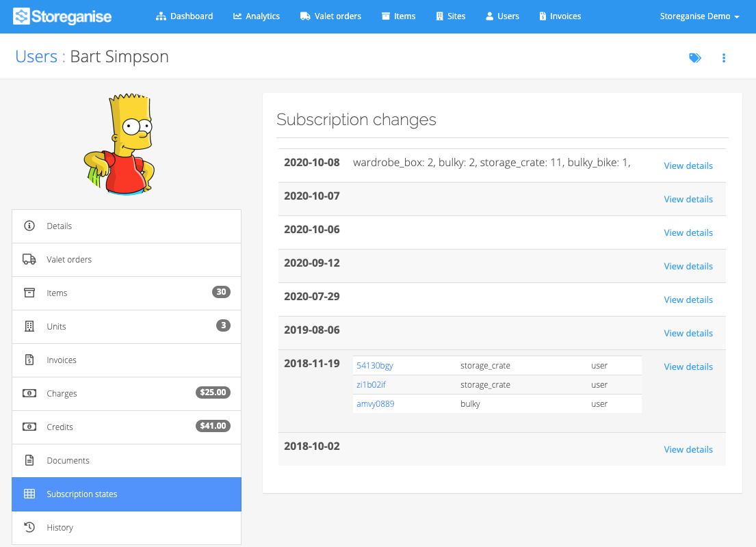Click Bart Simpson's avatar image

click(x=120, y=144)
